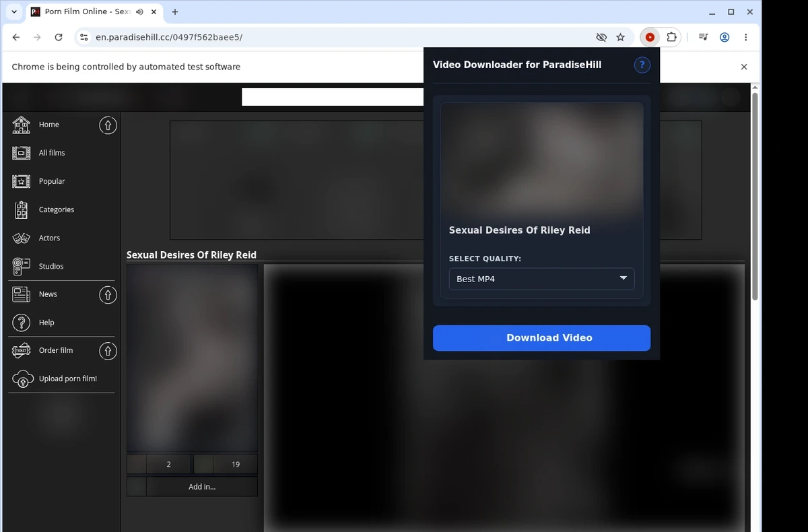The image size is (808, 532).
Task: Click the All films filmstrip icon
Action: click(22, 153)
